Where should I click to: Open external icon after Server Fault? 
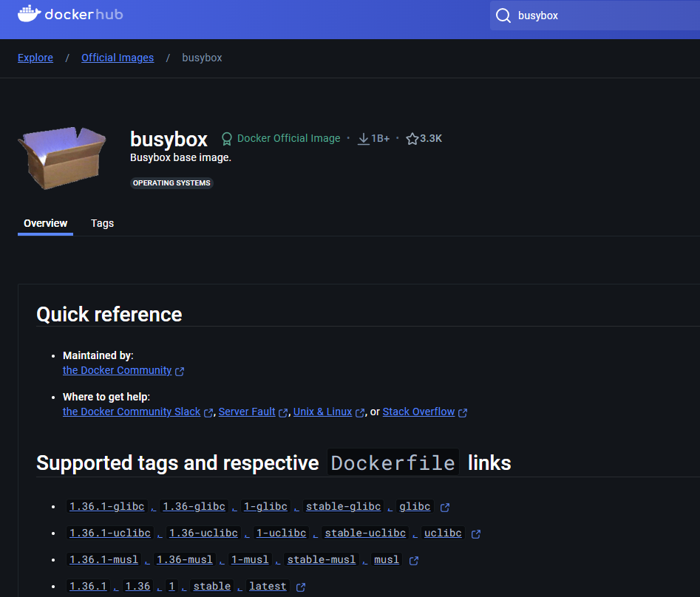click(x=282, y=413)
